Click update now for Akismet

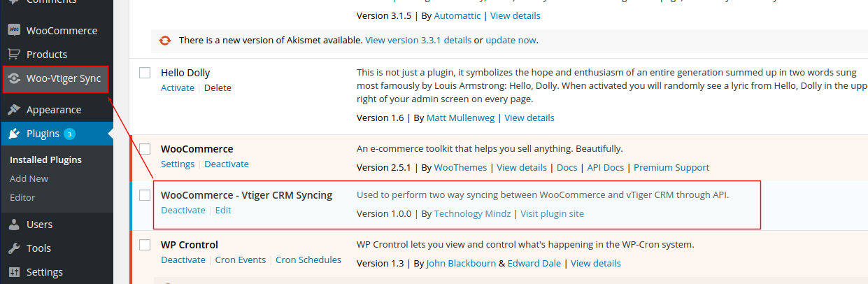tap(511, 41)
